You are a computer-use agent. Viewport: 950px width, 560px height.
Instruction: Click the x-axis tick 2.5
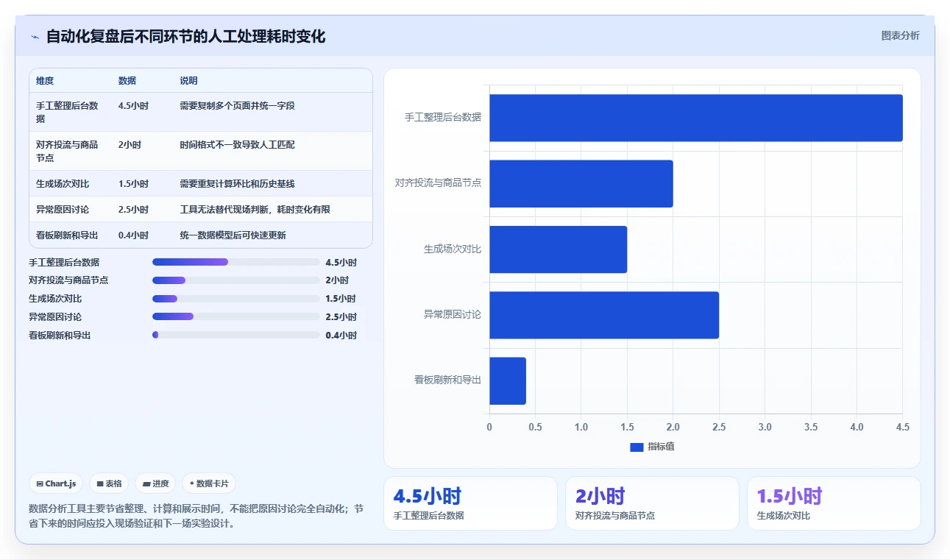click(719, 427)
